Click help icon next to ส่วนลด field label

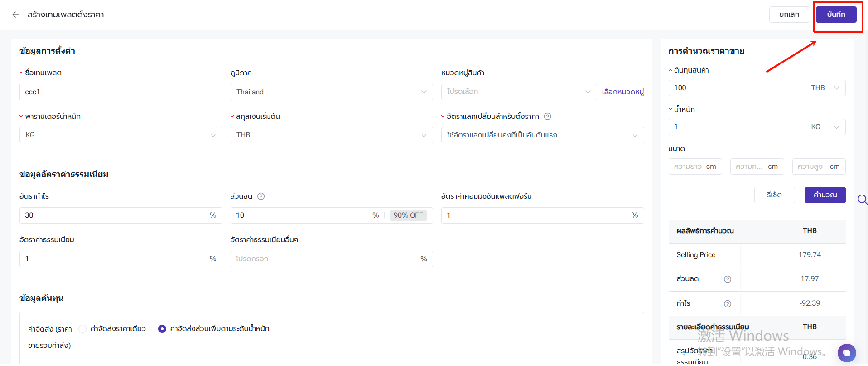tap(261, 196)
